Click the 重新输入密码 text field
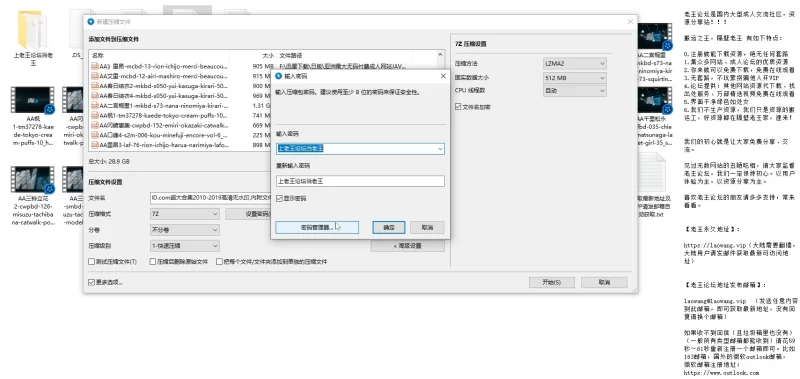 click(360, 181)
